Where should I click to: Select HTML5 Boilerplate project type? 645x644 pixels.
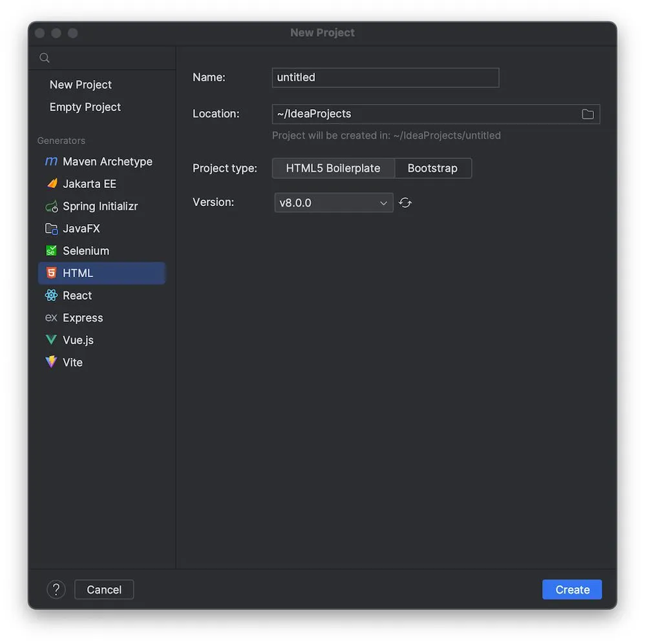[333, 168]
